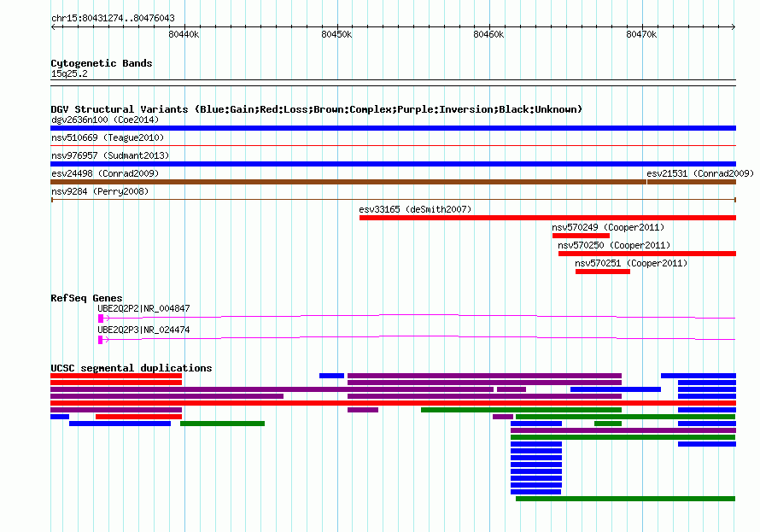Click the right arrow end of the ruler
Image resolution: width=760 pixels, height=532 pixels.
tap(734, 26)
